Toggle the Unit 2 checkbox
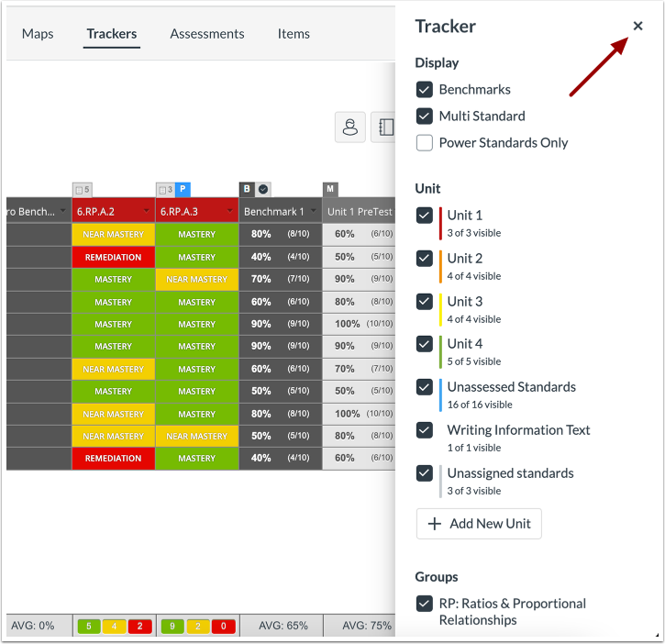The height and width of the screenshot is (644, 665). point(424,259)
